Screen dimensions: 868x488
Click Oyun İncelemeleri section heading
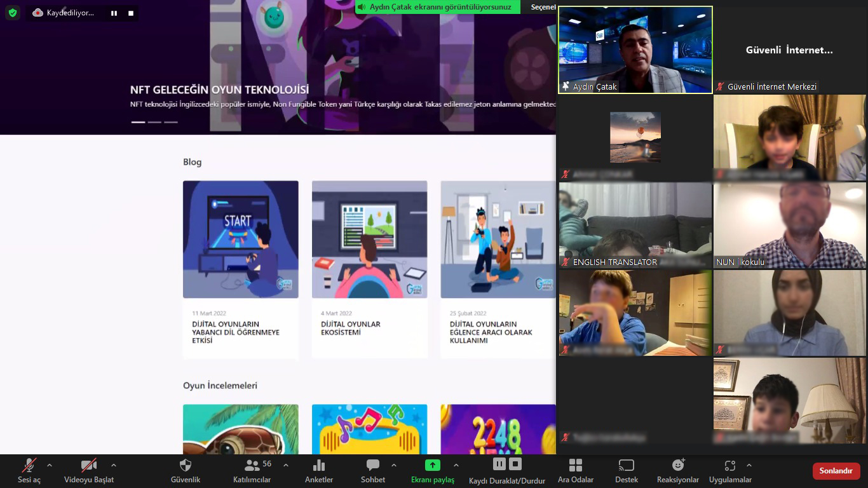tap(220, 386)
